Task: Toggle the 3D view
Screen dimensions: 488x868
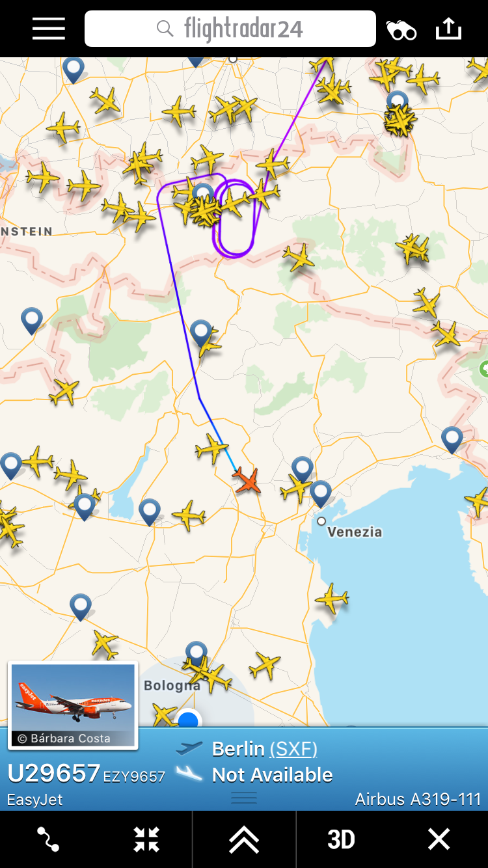Action: click(x=341, y=839)
